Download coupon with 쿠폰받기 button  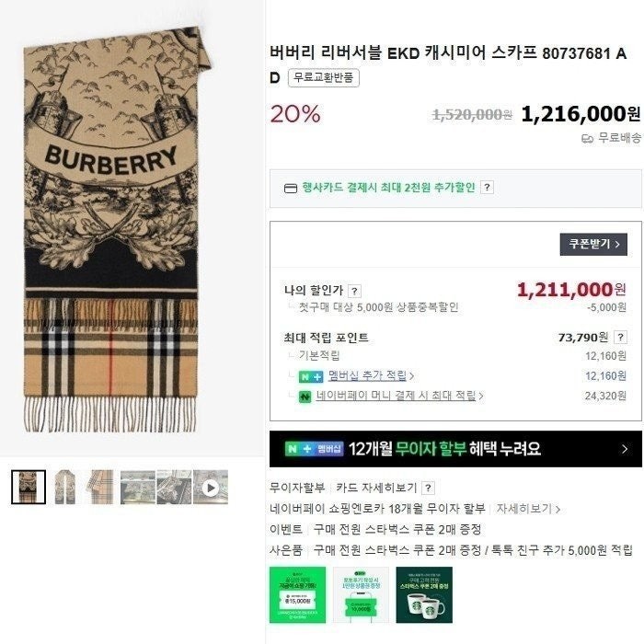click(x=593, y=245)
